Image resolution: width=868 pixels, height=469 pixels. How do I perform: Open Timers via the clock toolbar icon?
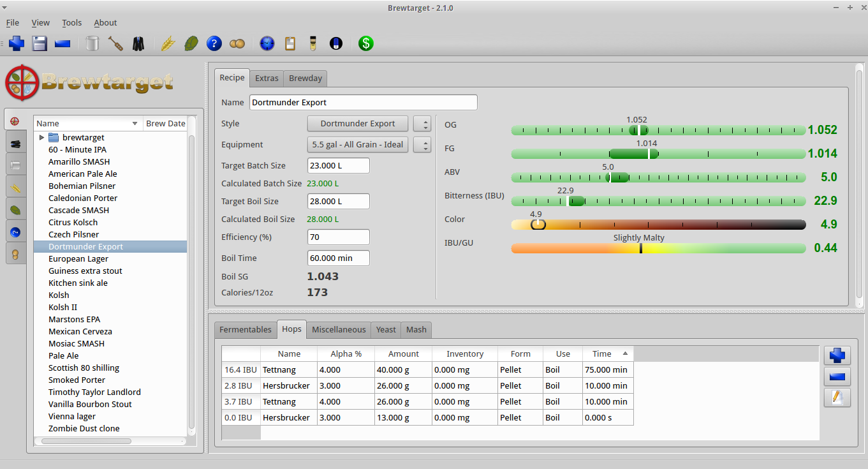pos(267,43)
